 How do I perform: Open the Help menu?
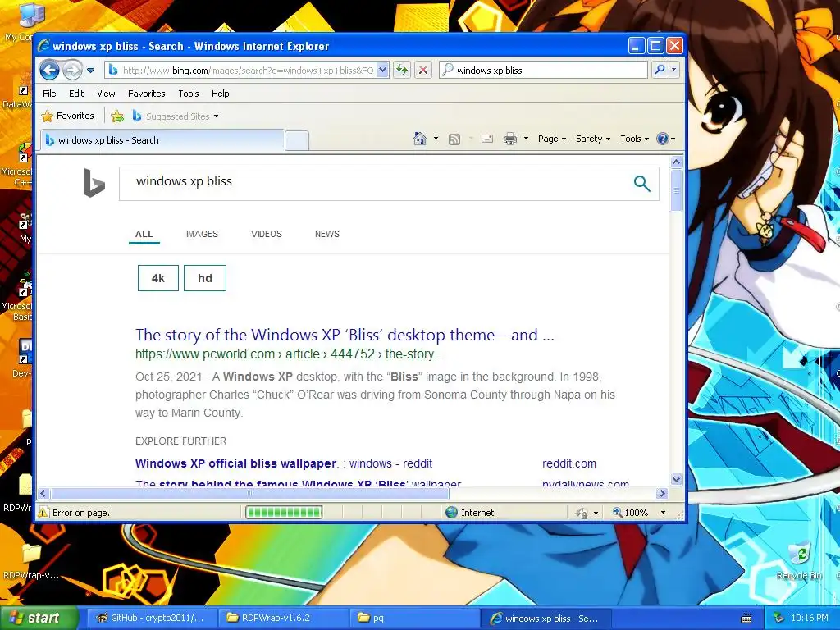click(220, 94)
